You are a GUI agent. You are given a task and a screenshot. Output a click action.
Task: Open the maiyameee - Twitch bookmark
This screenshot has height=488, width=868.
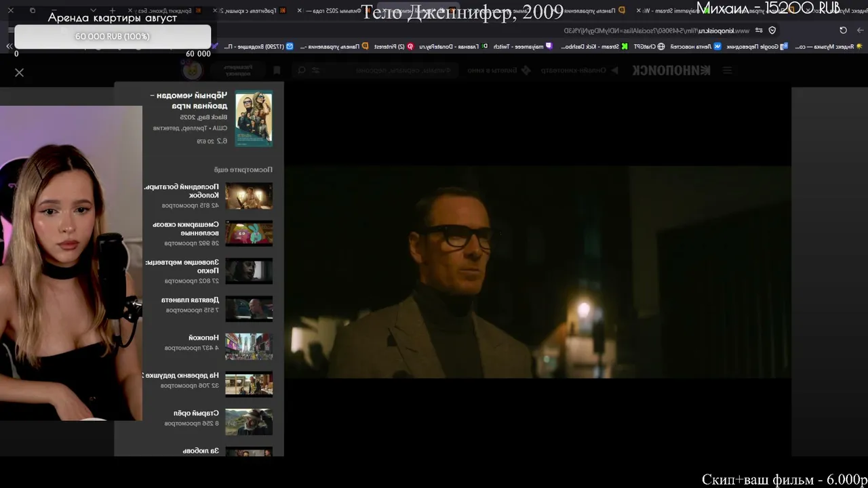524,46
